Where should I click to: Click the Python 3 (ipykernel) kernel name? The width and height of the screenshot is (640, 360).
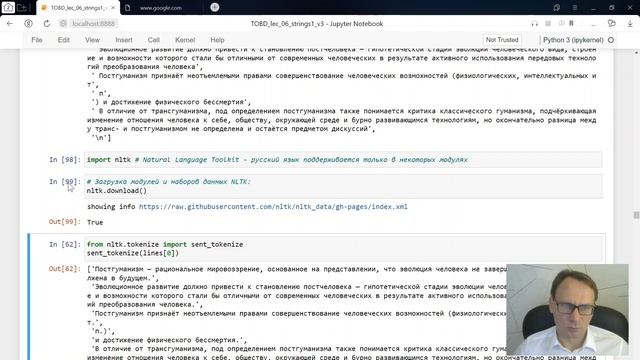pyautogui.click(x=573, y=40)
